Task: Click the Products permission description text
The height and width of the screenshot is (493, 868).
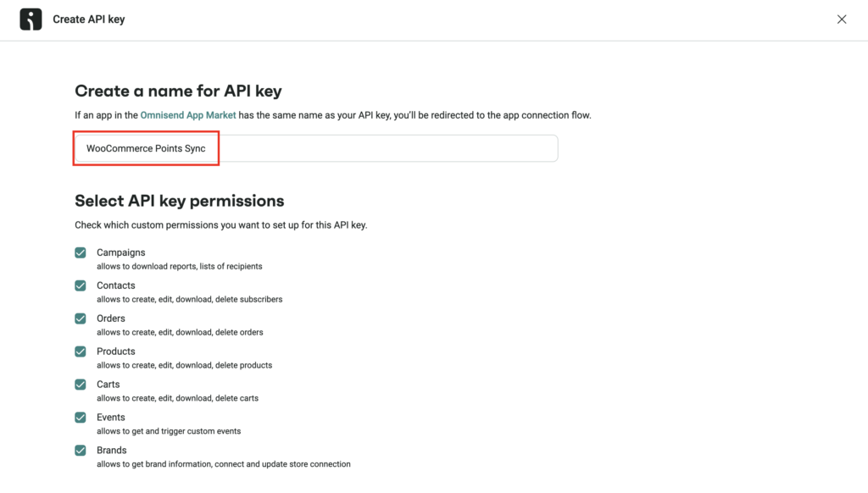Action: (185, 365)
